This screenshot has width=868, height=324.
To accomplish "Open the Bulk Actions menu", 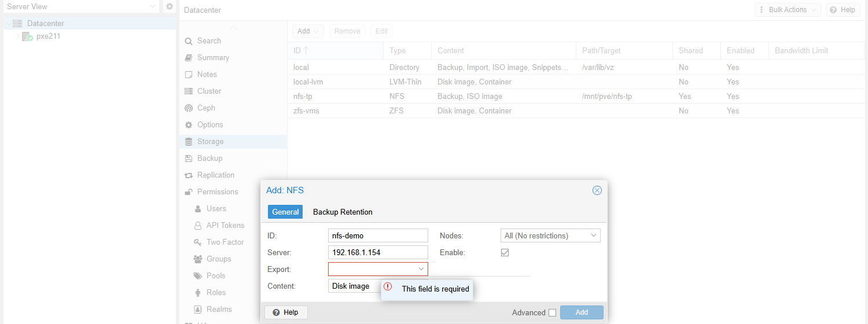I will pos(788,10).
